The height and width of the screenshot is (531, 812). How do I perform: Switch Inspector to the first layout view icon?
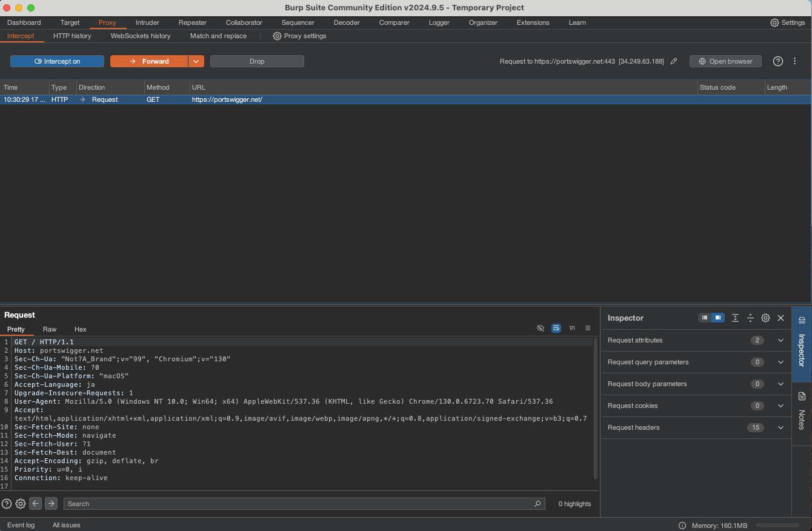click(705, 318)
